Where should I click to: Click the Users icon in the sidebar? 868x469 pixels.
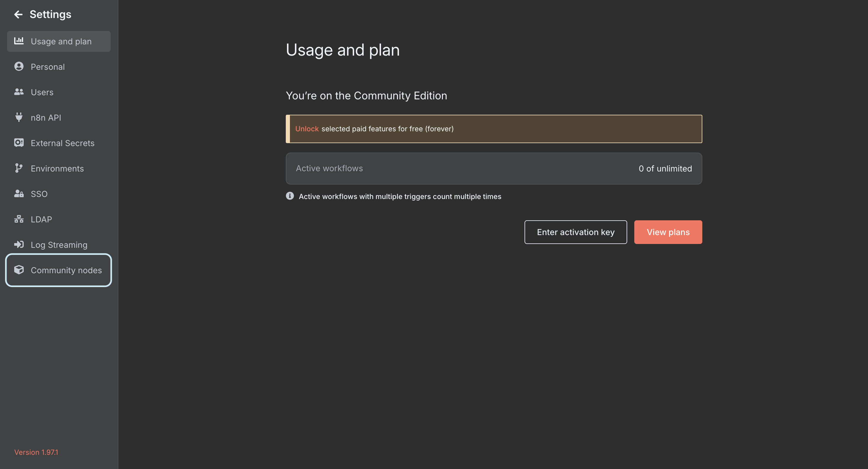[19, 92]
